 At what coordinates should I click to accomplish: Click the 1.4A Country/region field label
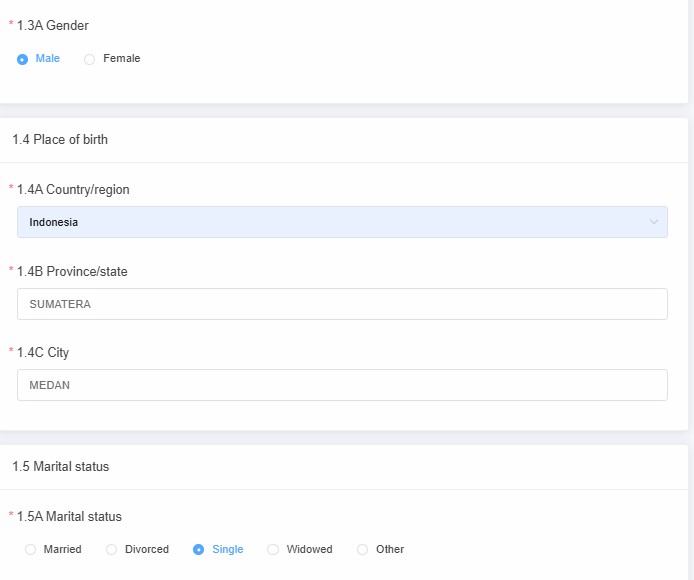[x=73, y=190]
